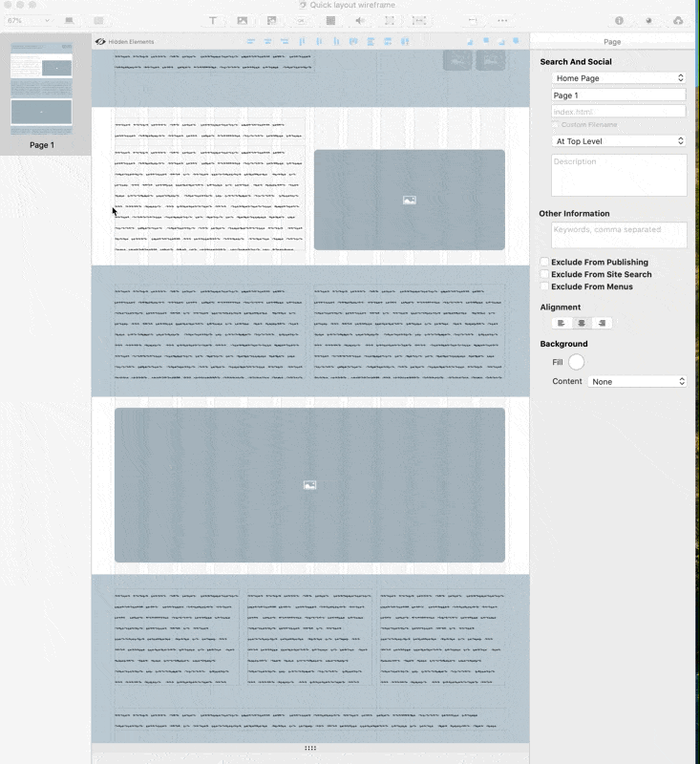Select the Page inspector tab
Image resolution: width=700 pixels, height=764 pixels.
coord(612,42)
